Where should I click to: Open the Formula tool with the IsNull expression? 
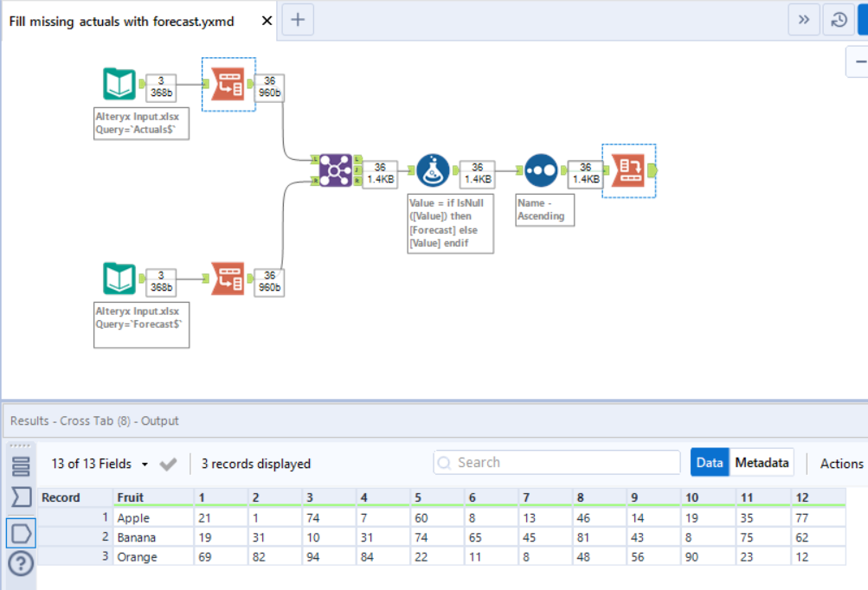coord(434,170)
